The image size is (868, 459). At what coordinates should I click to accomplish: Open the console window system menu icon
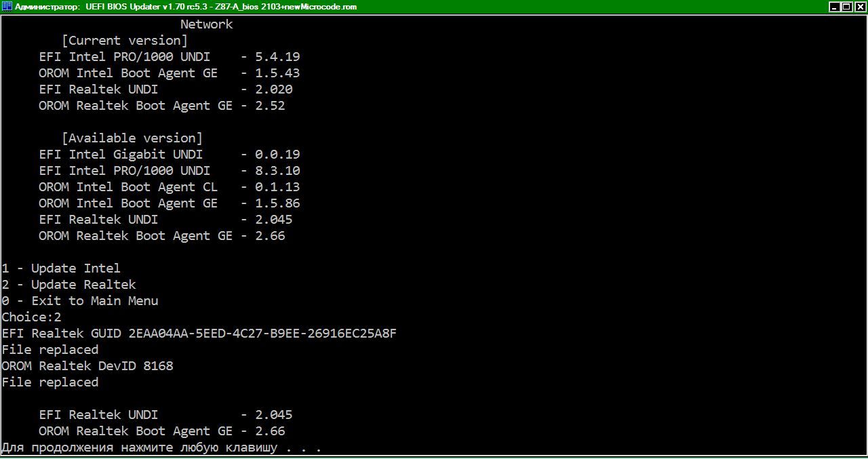pyautogui.click(x=6, y=7)
